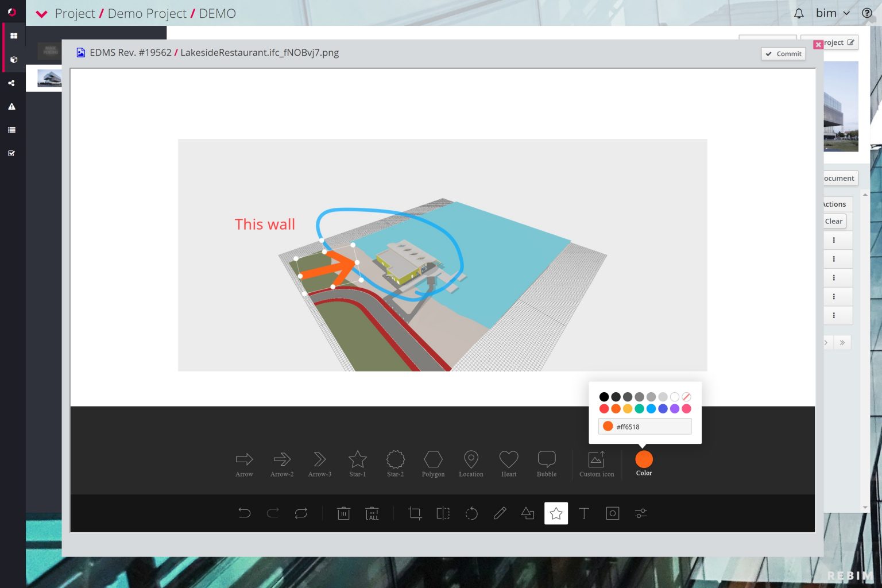This screenshot has width=882, height=588.
Task: Commit the annotated image
Action: (783, 53)
